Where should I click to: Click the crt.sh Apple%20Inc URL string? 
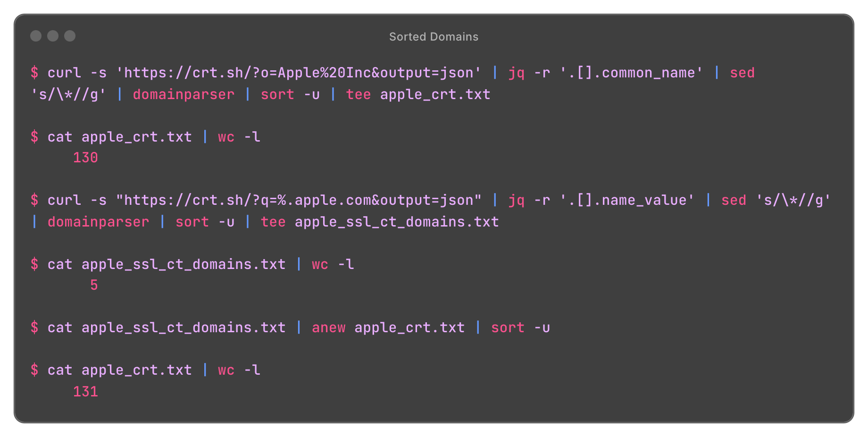[299, 73]
